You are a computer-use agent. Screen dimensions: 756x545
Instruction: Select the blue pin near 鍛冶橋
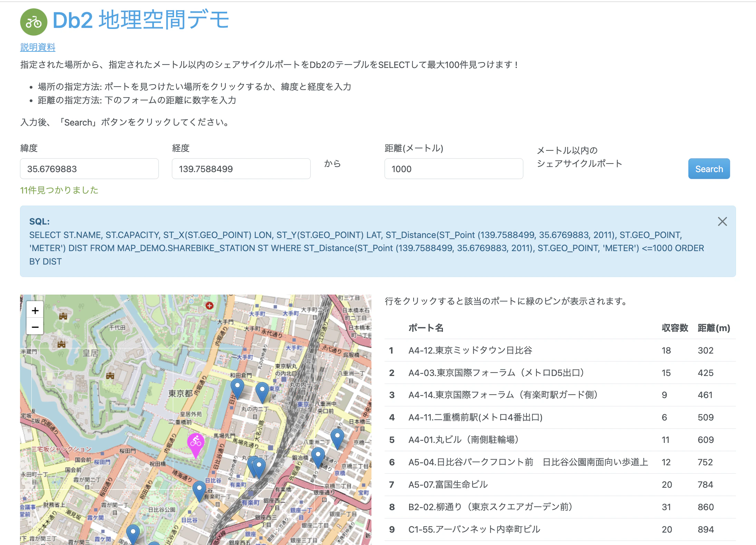pyautogui.click(x=318, y=458)
